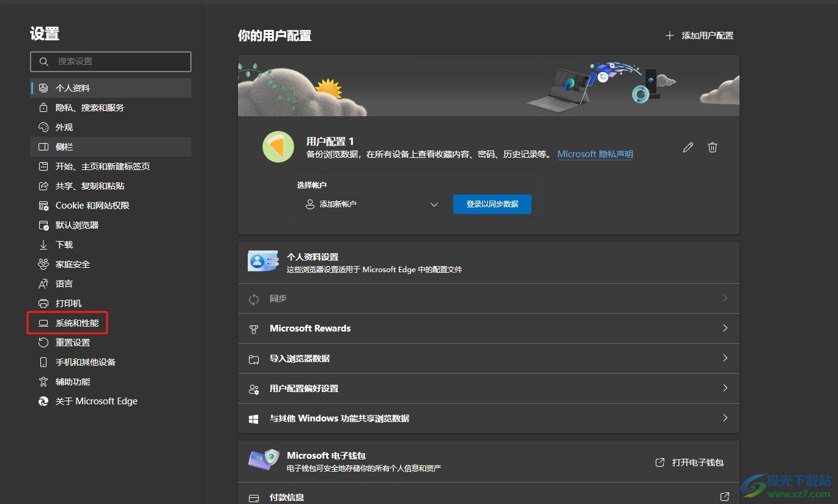Screen dimensions: 838x504
Task: Click the Edge logo beside 关于 Microsoft Edge
Action: (x=43, y=401)
